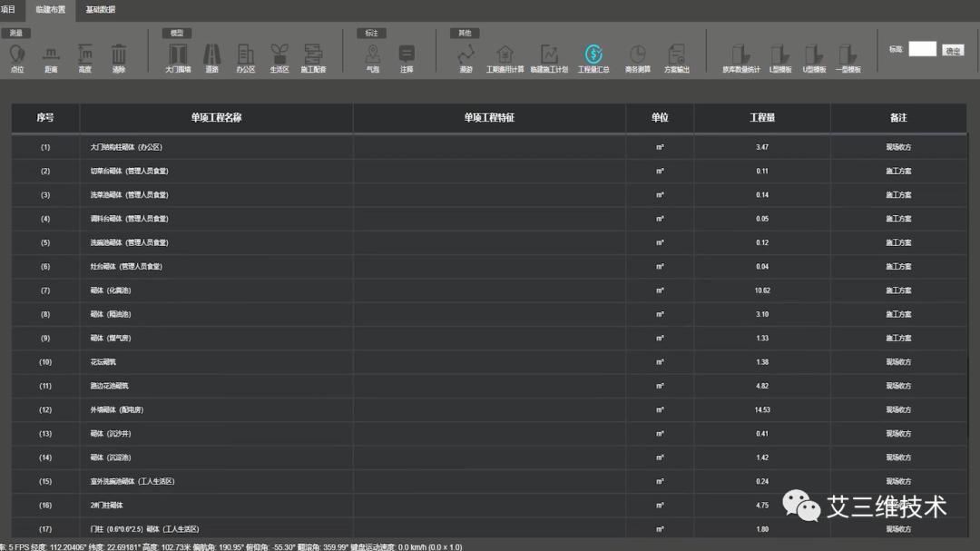Open 族库数量统计 library count statistics
The width and height of the screenshot is (980, 551).
pos(741,59)
